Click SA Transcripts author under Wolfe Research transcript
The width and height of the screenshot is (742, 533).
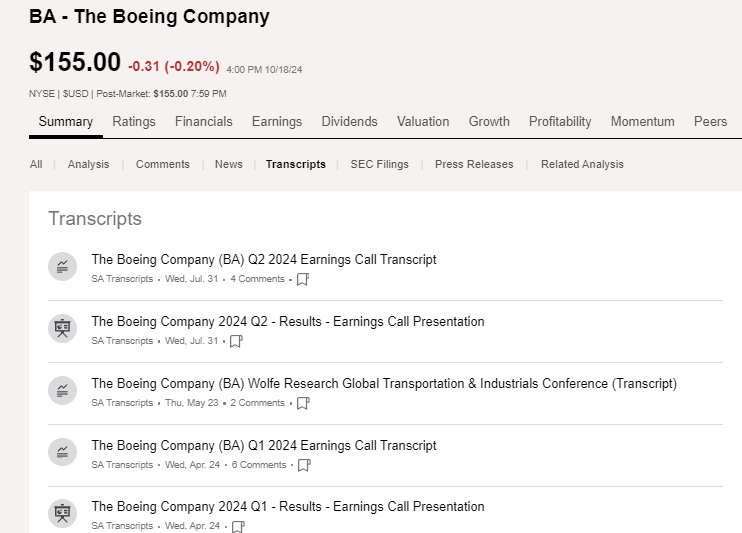click(x=122, y=403)
